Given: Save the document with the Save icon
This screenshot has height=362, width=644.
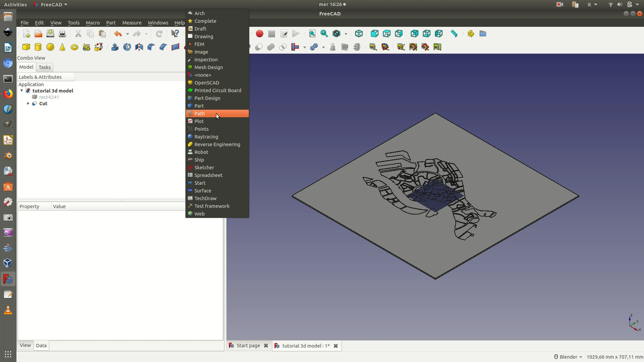Looking at the screenshot, I should (x=50, y=34).
